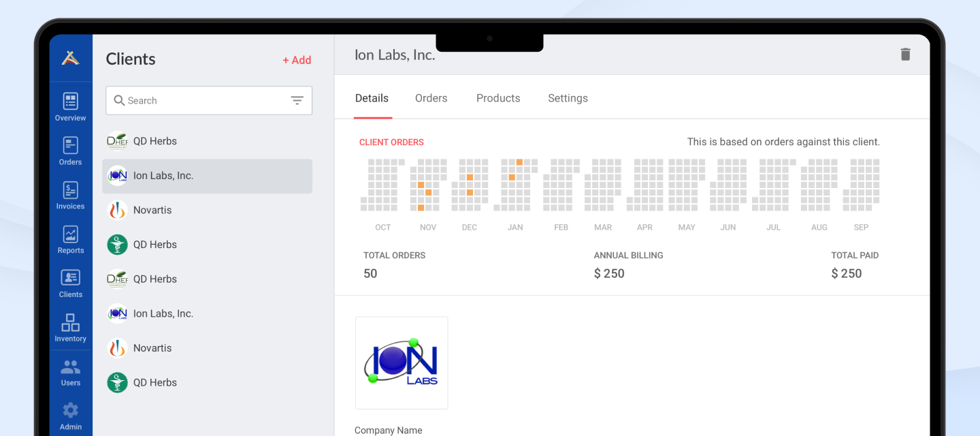Go to Users in the sidebar
This screenshot has width=980, height=436.
71,373
